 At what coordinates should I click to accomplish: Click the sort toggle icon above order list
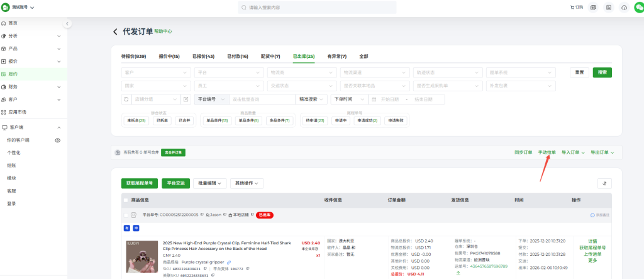click(604, 183)
